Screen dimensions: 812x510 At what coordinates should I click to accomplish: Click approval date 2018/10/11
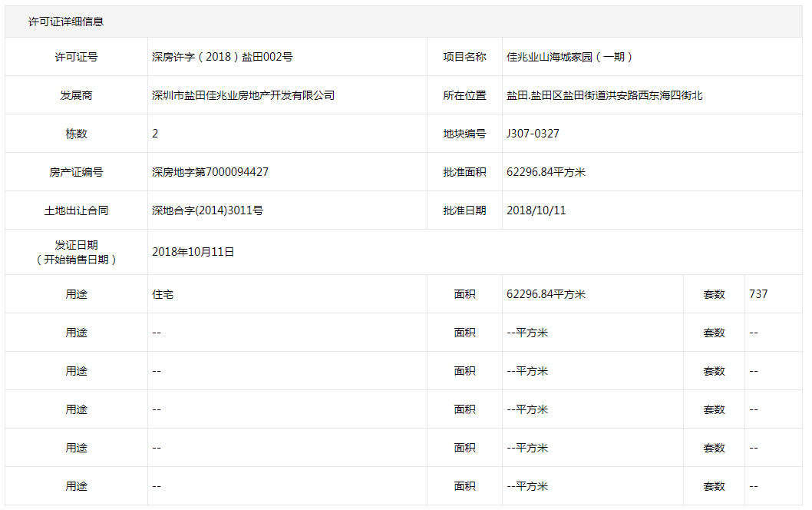click(x=536, y=210)
